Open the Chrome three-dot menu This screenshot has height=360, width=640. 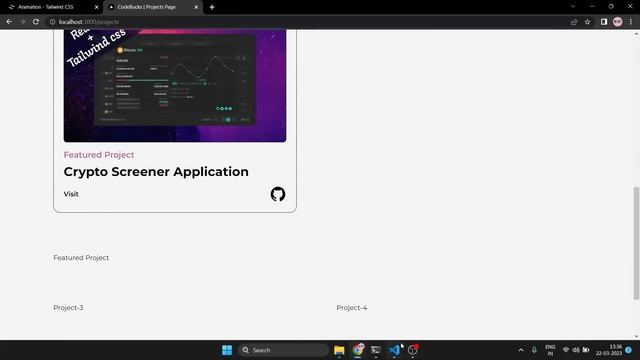pos(631,22)
